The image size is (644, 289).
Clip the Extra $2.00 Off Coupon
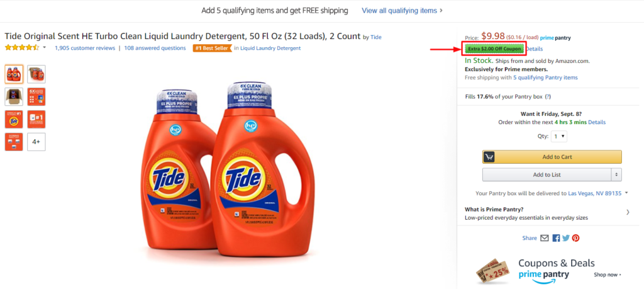(x=494, y=49)
